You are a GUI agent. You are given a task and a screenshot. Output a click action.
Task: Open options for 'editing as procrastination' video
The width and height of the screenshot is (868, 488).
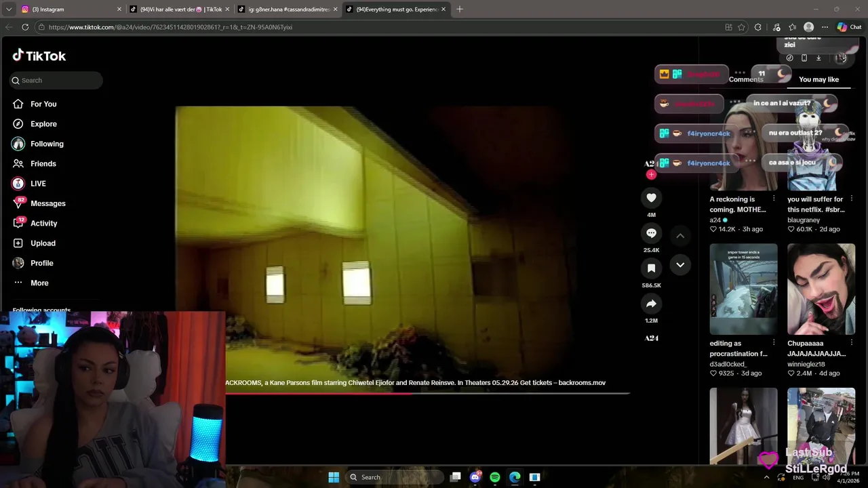(x=774, y=343)
